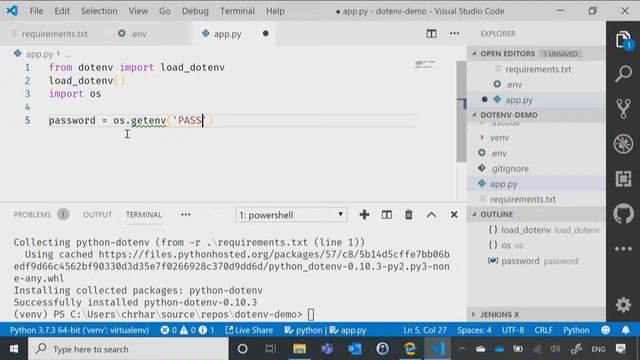Show additional views ellipsis in activity bar

tap(623, 249)
